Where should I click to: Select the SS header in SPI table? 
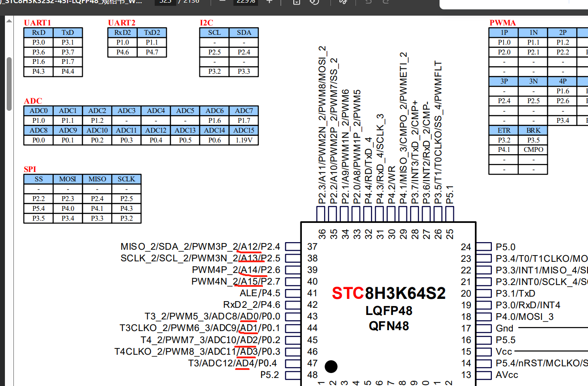38,179
